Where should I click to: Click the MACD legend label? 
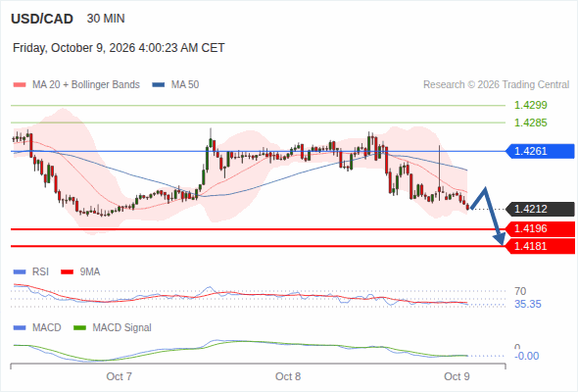46,328
